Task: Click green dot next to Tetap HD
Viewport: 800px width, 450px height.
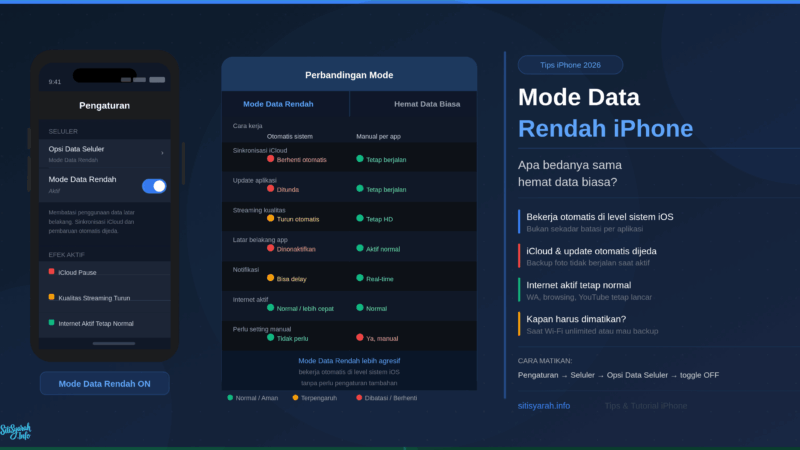Action: point(360,218)
